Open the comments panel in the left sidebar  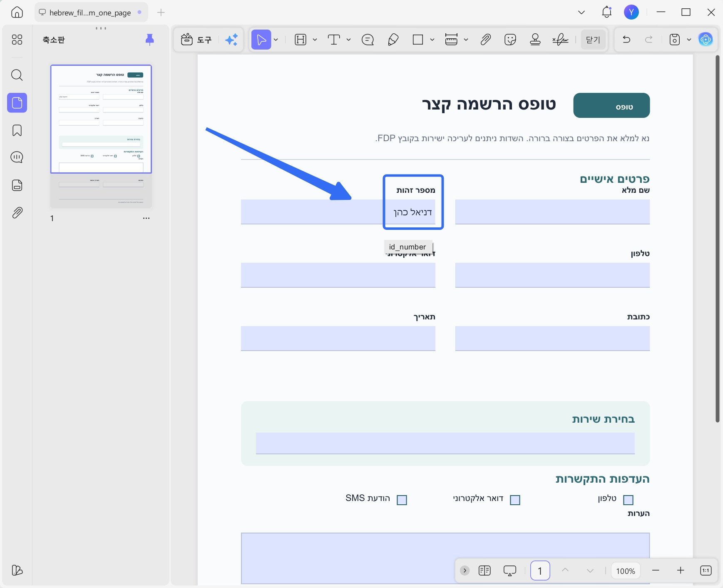pyautogui.click(x=17, y=157)
